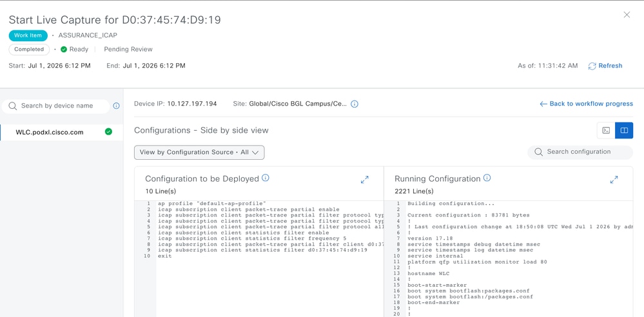Viewport: 644px width, 317px height.
Task: Click the green Ready check icon
Action: click(64, 49)
